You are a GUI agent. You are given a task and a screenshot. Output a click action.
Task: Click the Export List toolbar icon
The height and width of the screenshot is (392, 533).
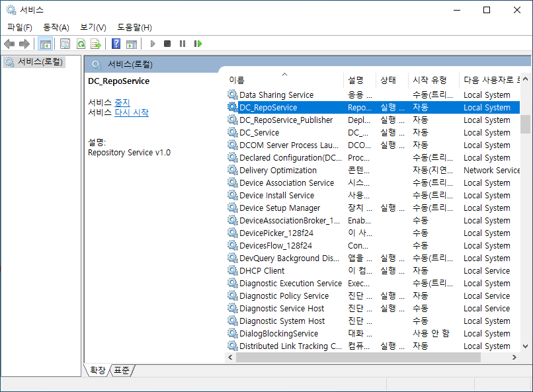96,44
